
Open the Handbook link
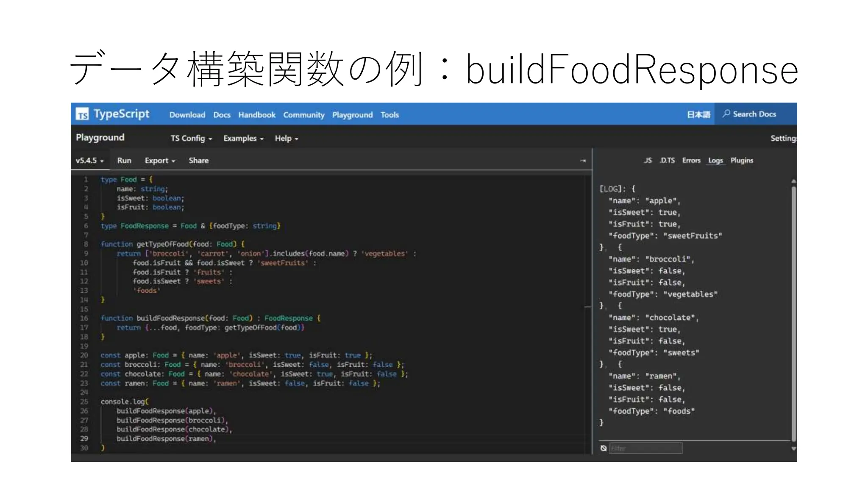click(257, 115)
